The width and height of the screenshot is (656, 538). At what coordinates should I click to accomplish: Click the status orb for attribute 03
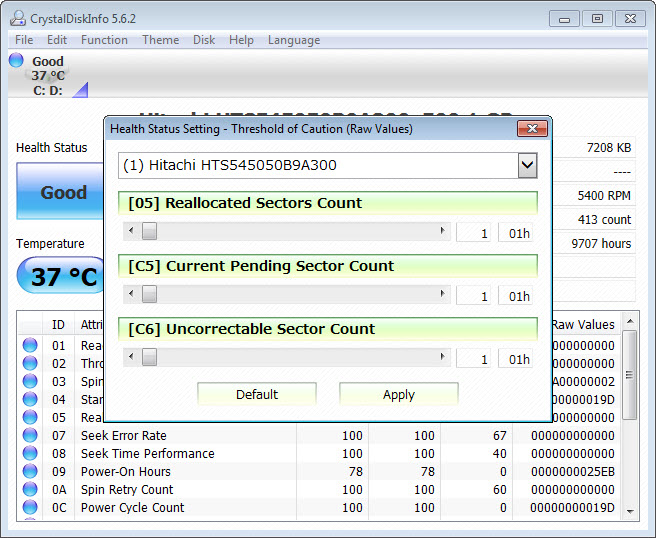tap(30, 381)
